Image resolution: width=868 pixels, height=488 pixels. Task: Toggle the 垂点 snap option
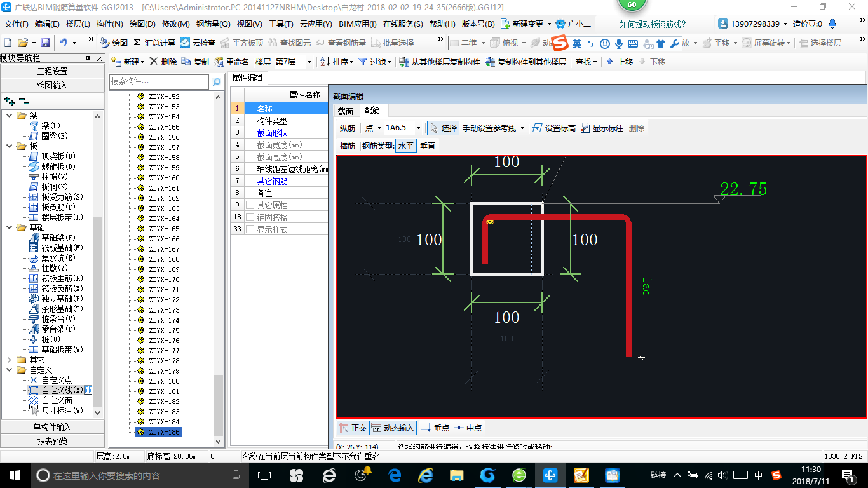tap(435, 428)
